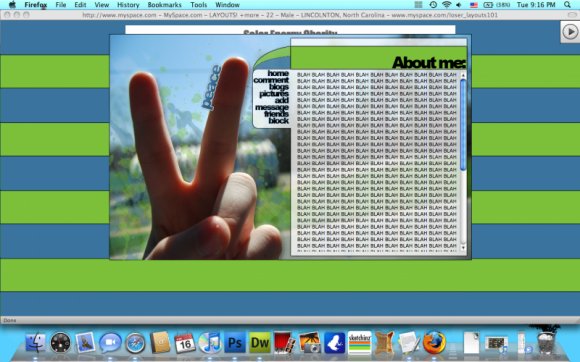This screenshot has width=580, height=362.
Task: Open Dreamweaver (Dw) from the Dock
Action: tap(260, 343)
